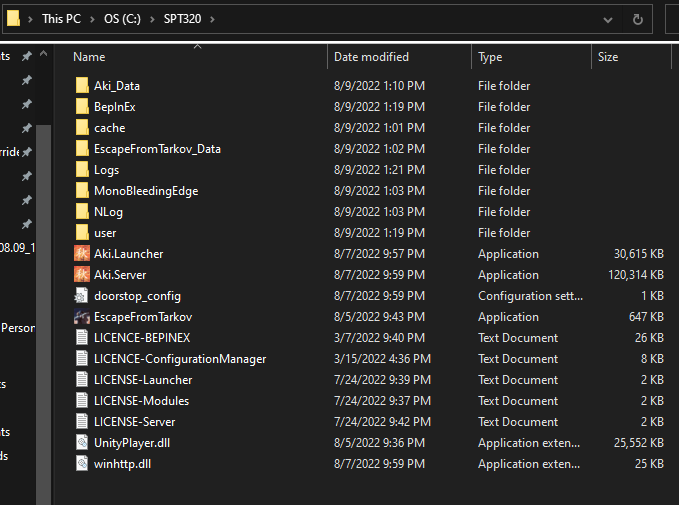Select the doorstop_config file name
The image size is (679, 505).
pyautogui.click(x=137, y=296)
